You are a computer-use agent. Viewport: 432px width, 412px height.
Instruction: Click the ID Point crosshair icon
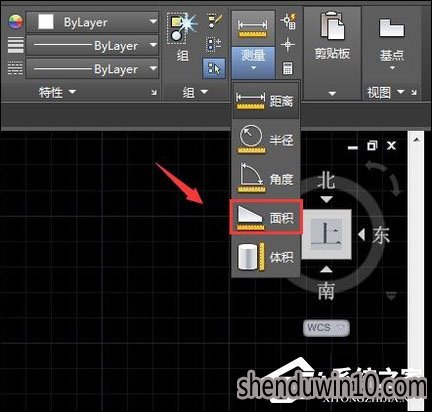coord(288,44)
